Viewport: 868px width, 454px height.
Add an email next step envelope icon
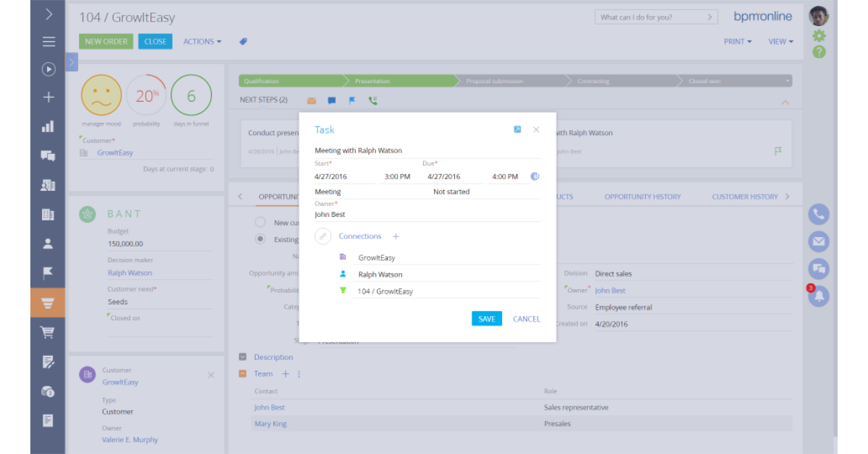312,100
